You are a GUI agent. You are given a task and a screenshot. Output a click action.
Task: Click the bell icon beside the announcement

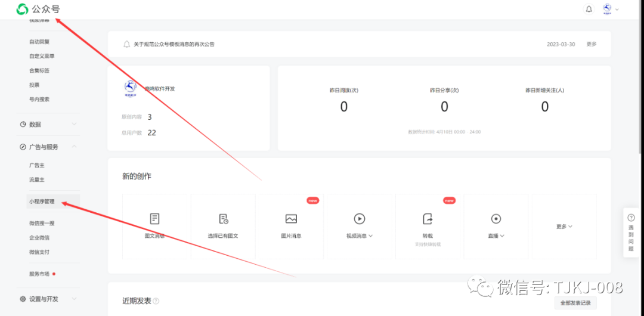coord(127,44)
